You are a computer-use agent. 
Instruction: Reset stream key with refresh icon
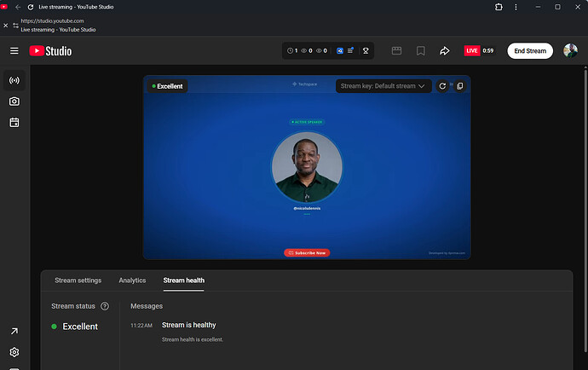[x=442, y=86]
